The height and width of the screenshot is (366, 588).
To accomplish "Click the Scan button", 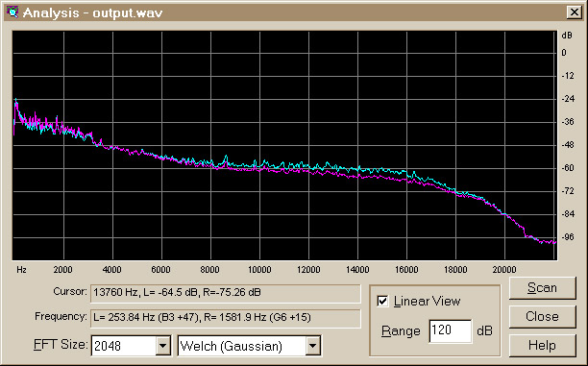I will coord(542,287).
